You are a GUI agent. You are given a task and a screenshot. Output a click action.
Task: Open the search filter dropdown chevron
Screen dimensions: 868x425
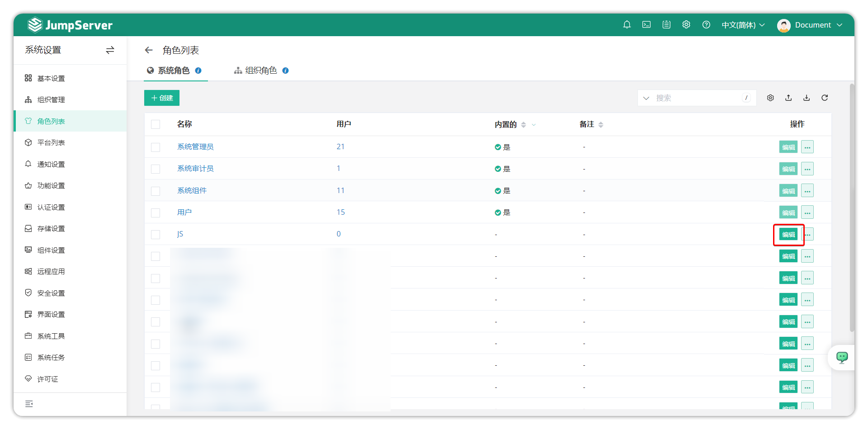tap(646, 98)
